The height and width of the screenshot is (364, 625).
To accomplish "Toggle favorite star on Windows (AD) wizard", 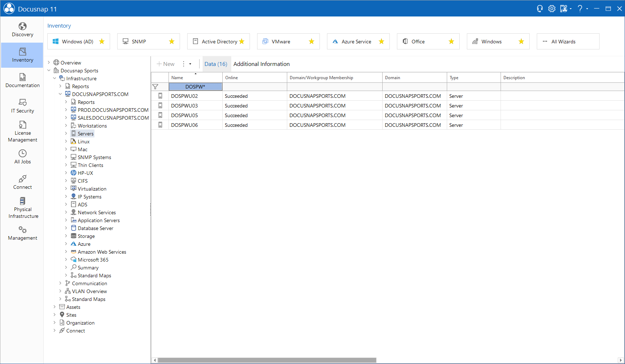I will (x=102, y=42).
